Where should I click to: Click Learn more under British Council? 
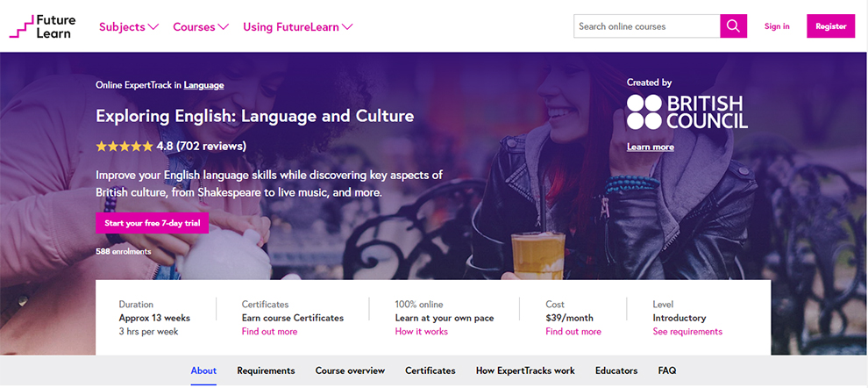click(x=651, y=147)
